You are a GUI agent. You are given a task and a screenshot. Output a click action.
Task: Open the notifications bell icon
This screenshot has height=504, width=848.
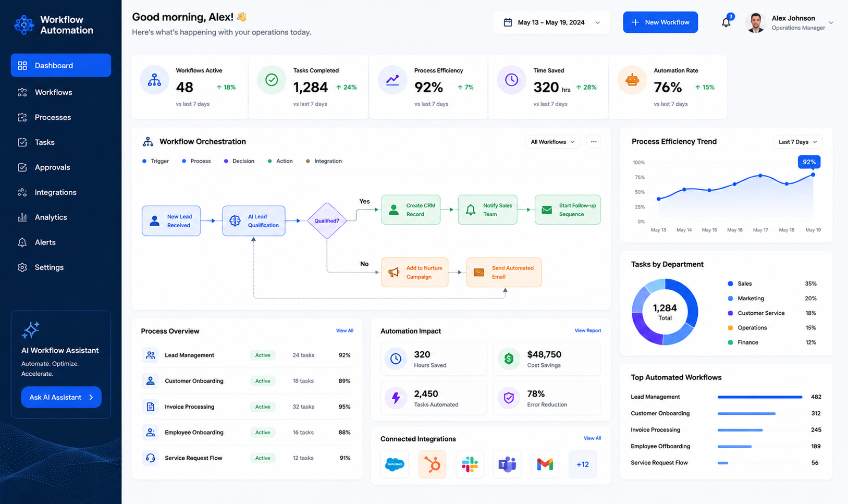click(x=726, y=22)
